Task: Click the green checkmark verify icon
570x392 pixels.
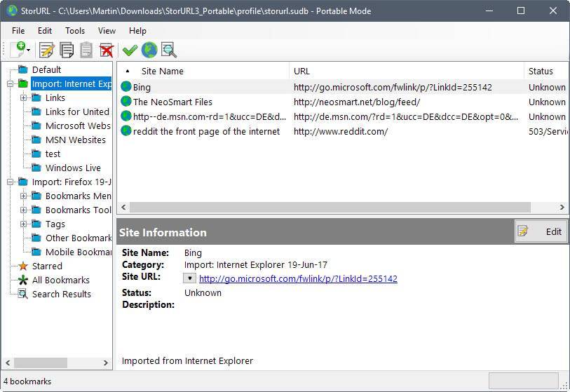Action: click(130, 50)
